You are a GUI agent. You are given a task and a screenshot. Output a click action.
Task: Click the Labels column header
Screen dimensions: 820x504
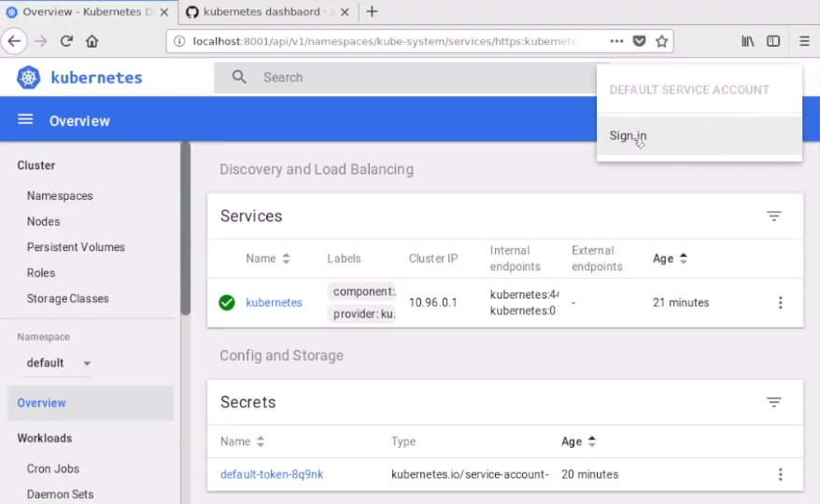pos(344,259)
